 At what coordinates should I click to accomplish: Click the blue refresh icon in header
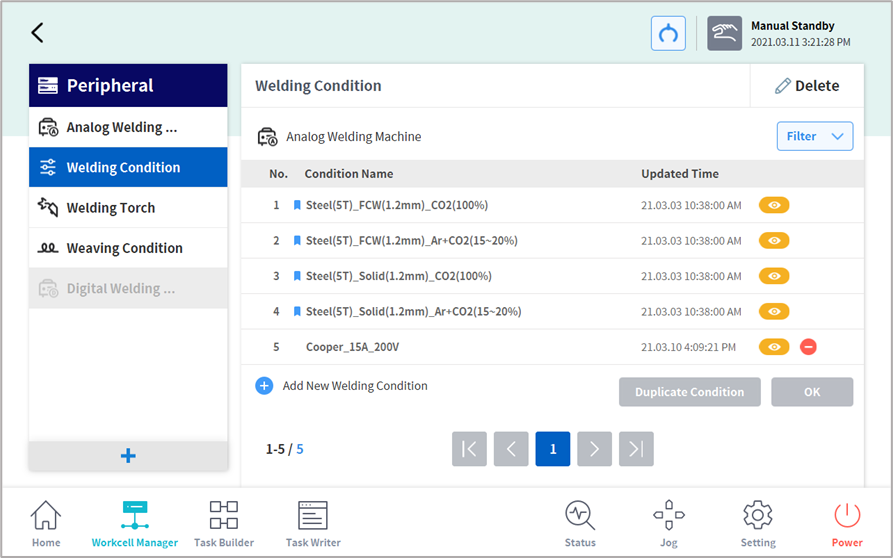(x=668, y=33)
